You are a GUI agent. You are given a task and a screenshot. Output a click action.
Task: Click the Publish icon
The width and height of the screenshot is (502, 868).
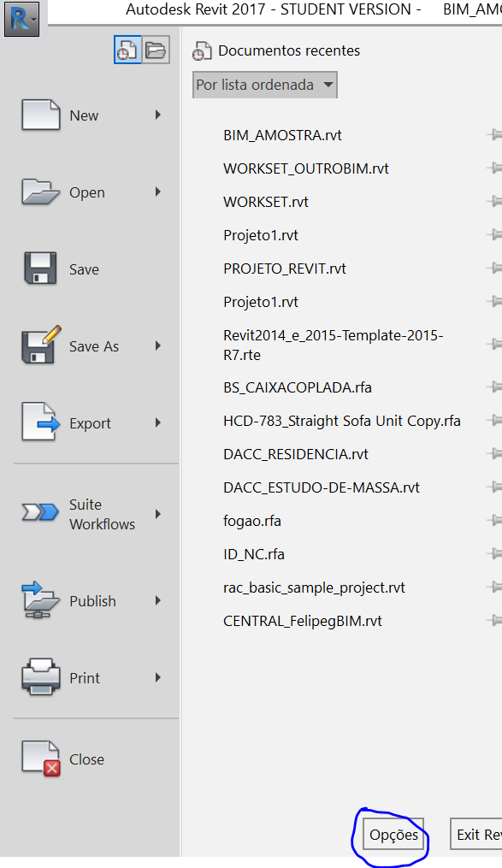tap(42, 600)
